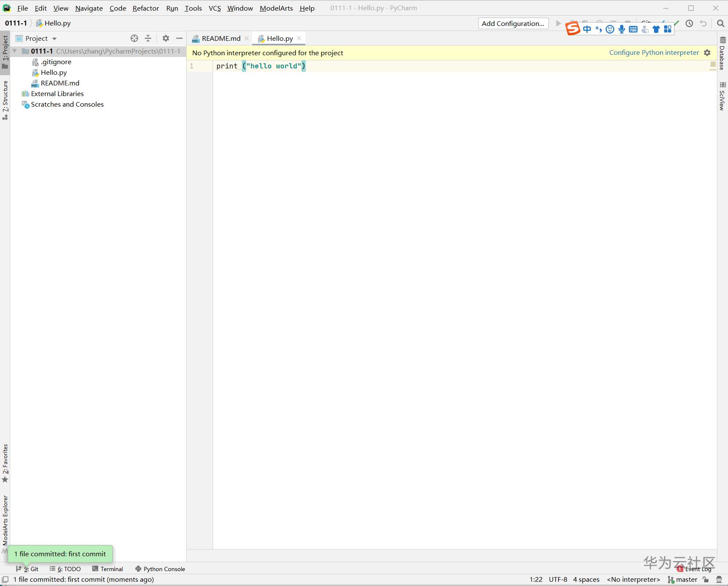Toggle the 1: Project tool window stripe

point(5,53)
